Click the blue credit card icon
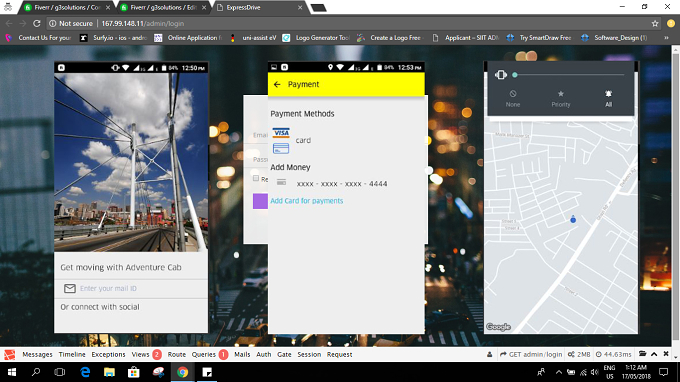The height and width of the screenshot is (382, 680). pyautogui.click(x=281, y=148)
